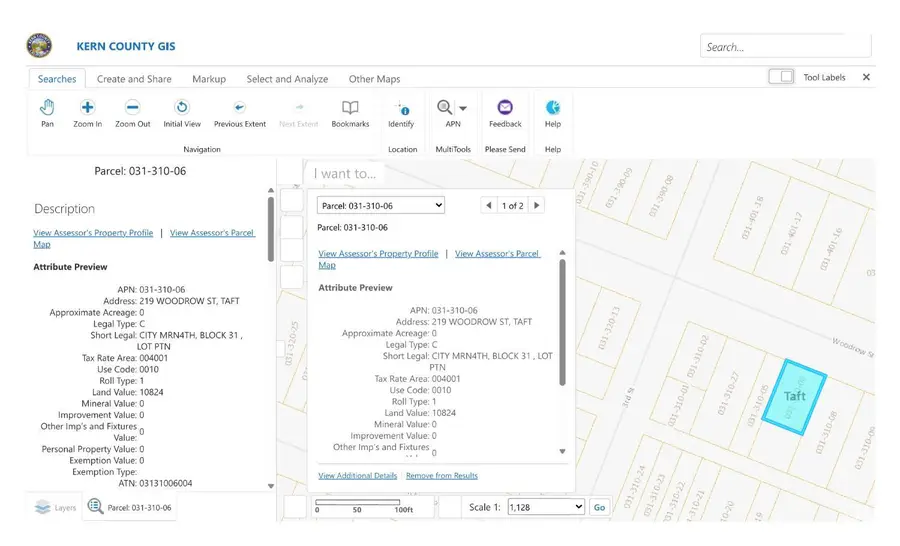Viewport: 900px width, 546px height.
Task: Switch to the Create and Share tab
Action: point(134,79)
